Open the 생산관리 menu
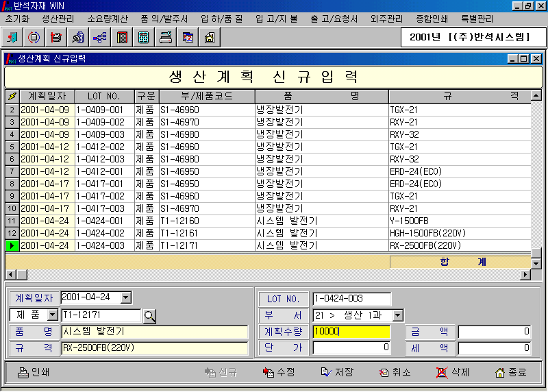 60,19
